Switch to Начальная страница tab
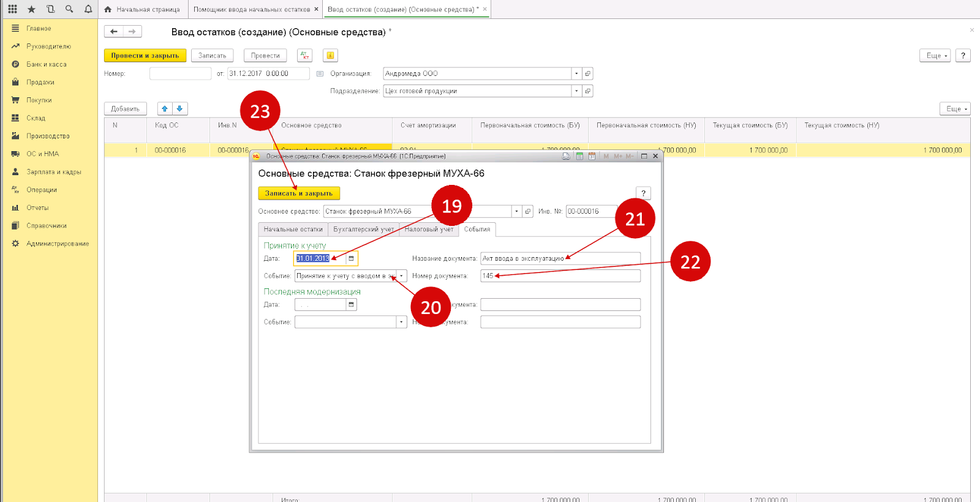Image resolution: width=980 pixels, height=502 pixels. pos(142,9)
